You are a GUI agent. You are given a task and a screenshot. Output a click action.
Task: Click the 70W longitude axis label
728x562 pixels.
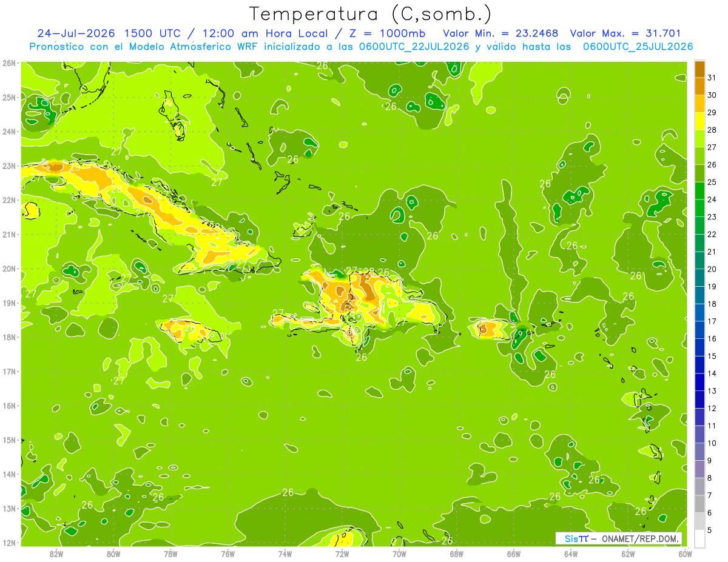pos(399,553)
